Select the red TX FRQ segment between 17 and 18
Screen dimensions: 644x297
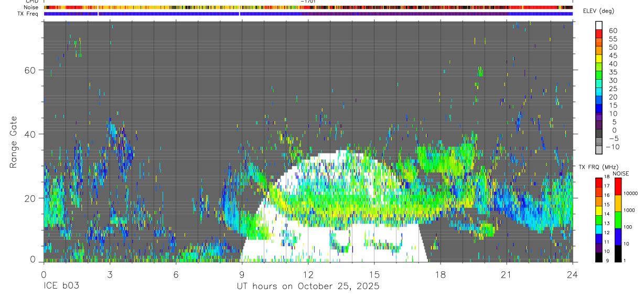click(x=599, y=182)
